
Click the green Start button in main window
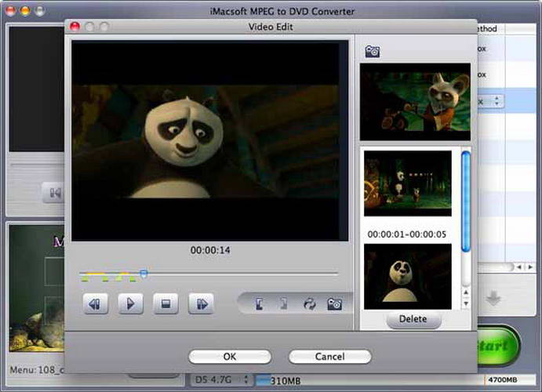[498, 346]
